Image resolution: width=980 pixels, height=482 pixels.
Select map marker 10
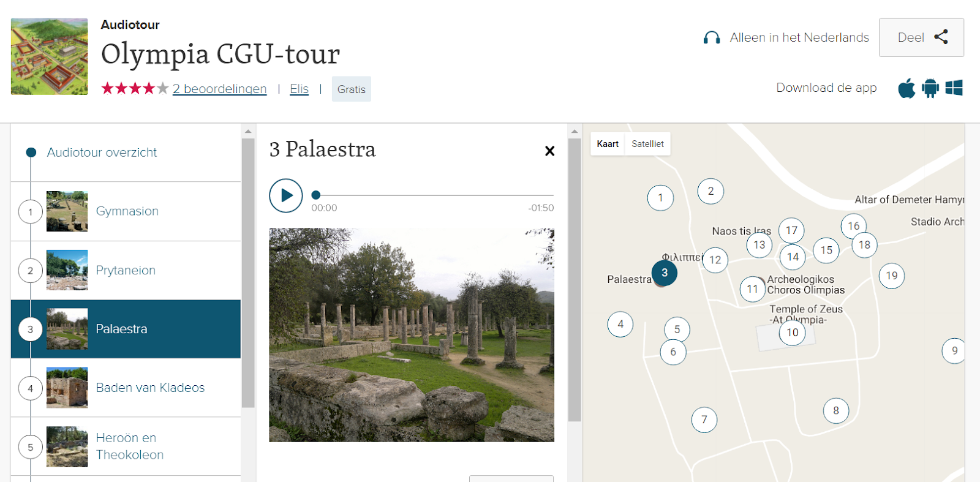tap(793, 333)
